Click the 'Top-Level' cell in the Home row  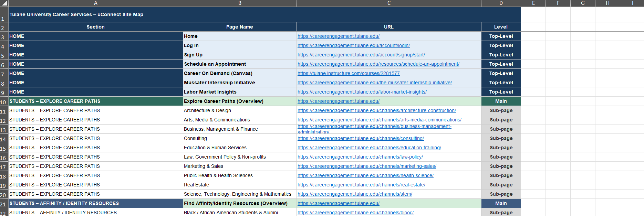[x=501, y=36]
